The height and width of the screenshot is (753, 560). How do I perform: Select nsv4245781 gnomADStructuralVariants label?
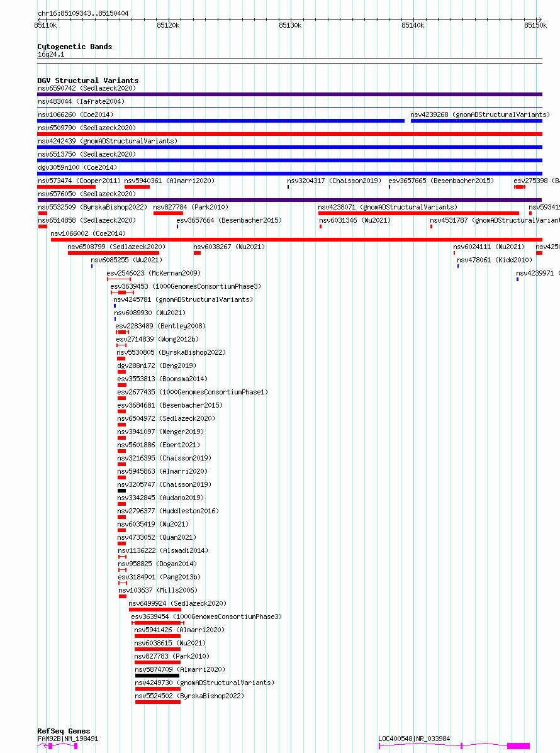pos(183,299)
